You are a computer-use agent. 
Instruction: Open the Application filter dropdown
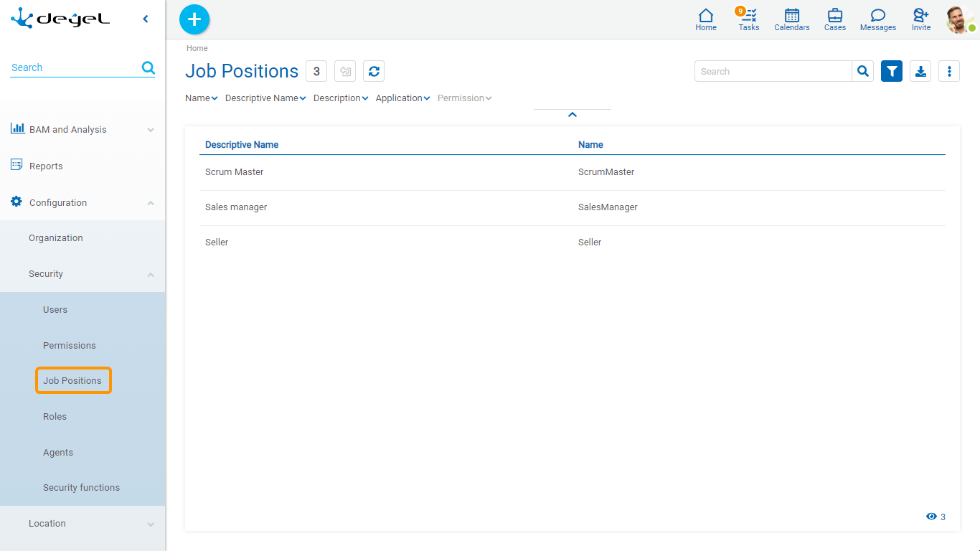(402, 98)
